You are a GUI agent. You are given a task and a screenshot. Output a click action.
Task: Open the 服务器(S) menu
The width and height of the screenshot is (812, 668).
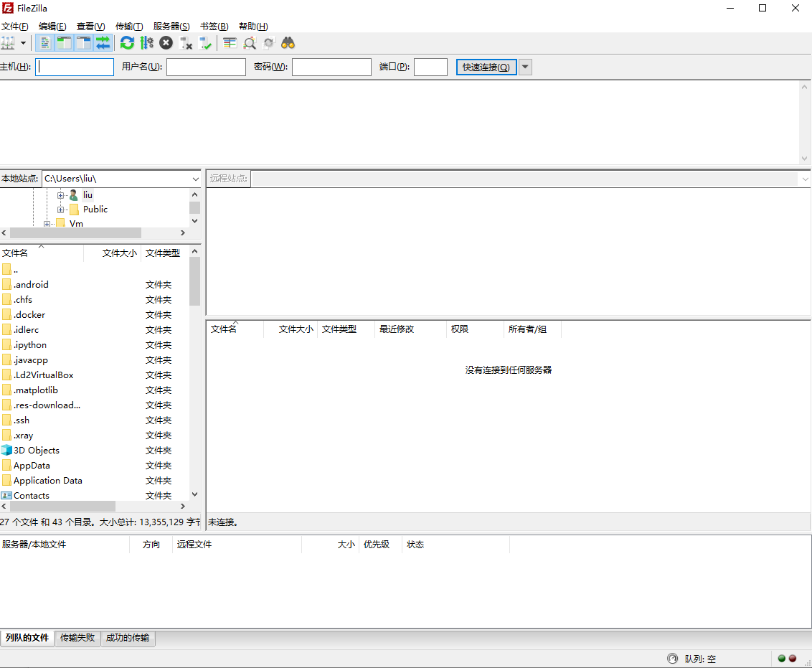(x=171, y=27)
